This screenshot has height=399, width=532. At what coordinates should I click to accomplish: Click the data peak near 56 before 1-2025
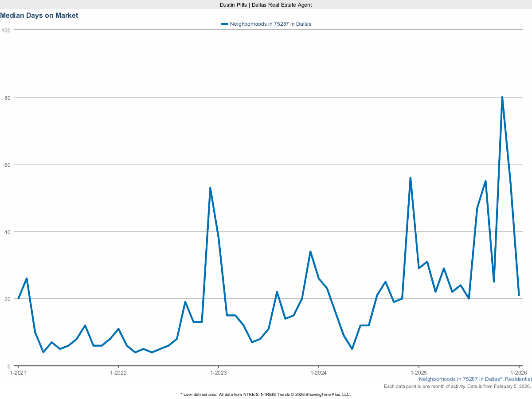click(x=410, y=178)
